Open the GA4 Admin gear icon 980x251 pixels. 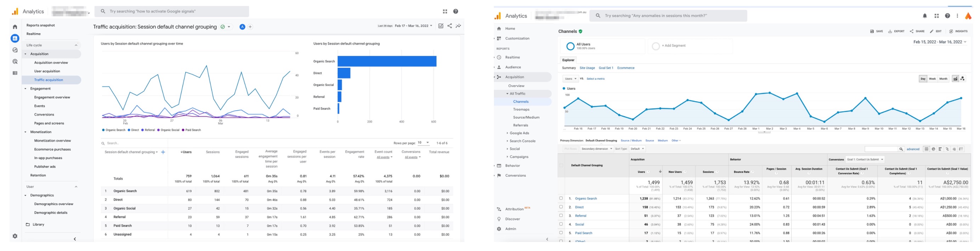pos(15,236)
